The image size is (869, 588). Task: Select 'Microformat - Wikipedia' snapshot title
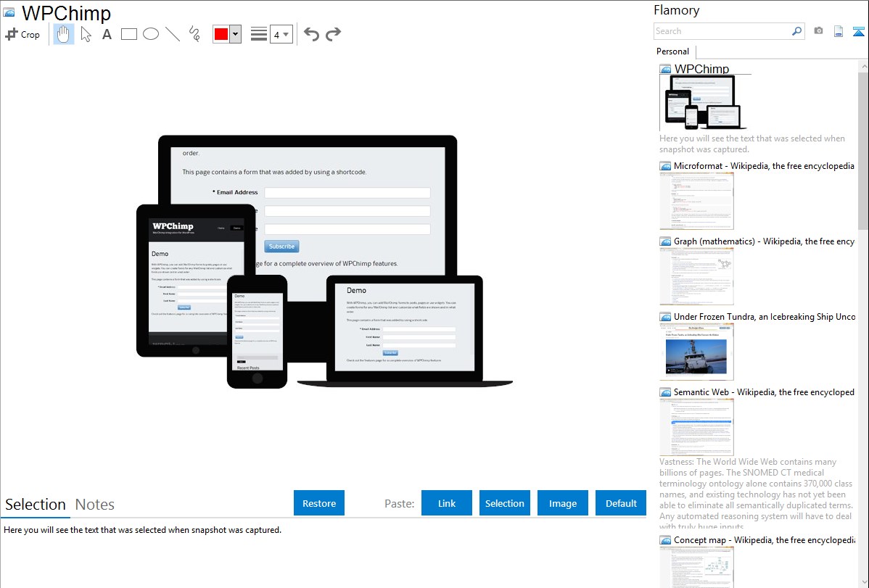pyautogui.click(x=764, y=166)
